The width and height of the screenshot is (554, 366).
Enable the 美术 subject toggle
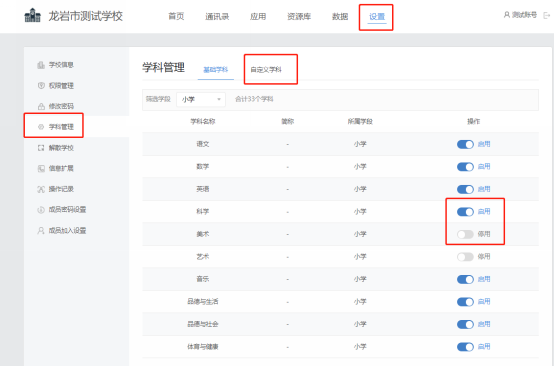point(465,234)
